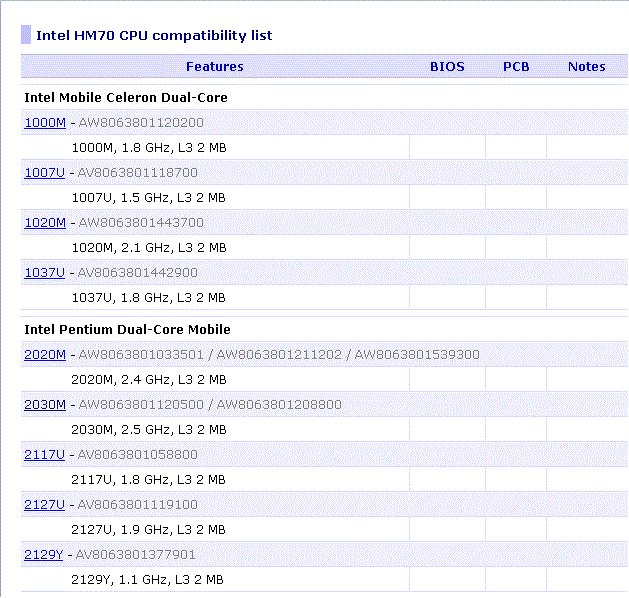Click part number AW8063801120500
Image resolution: width=629 pixels, height=598 pixels.
tap(141, 404)
